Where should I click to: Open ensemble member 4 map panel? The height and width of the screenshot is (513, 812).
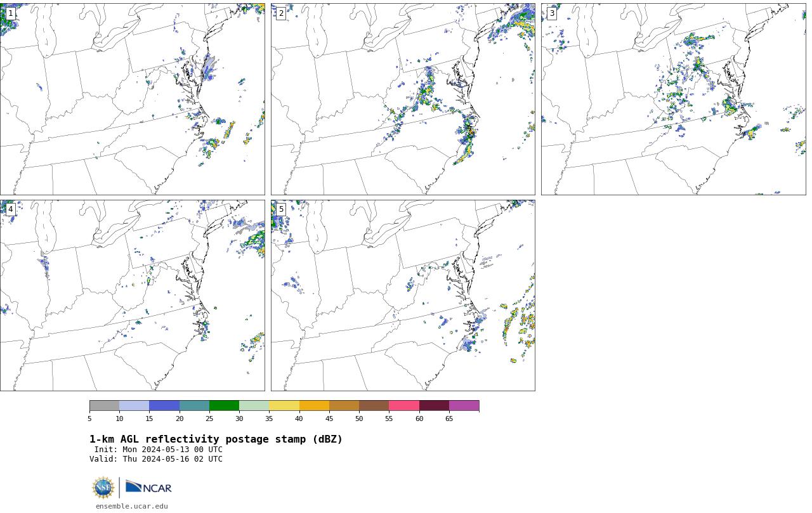pyautogui.click(x=132, y=295)
